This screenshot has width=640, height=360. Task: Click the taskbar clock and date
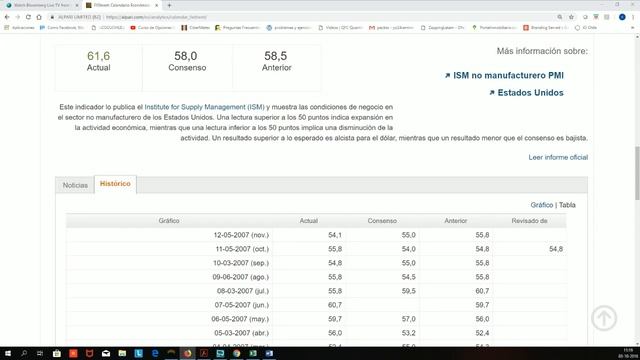627,353
